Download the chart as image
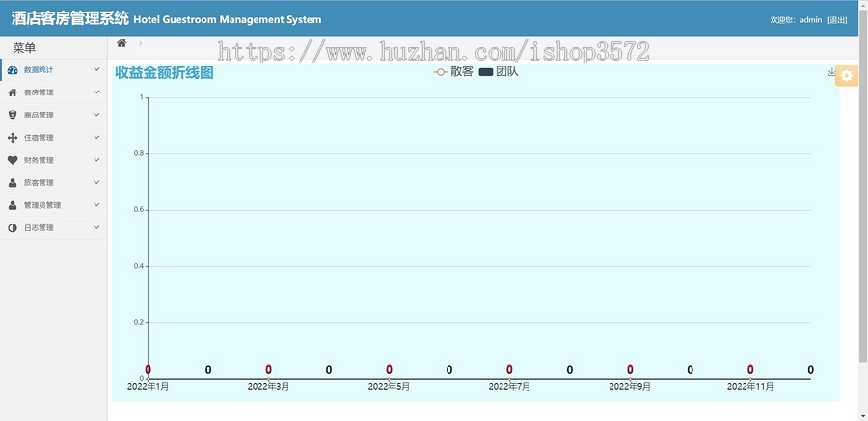 pyautogui.click(x=831, y=72)
